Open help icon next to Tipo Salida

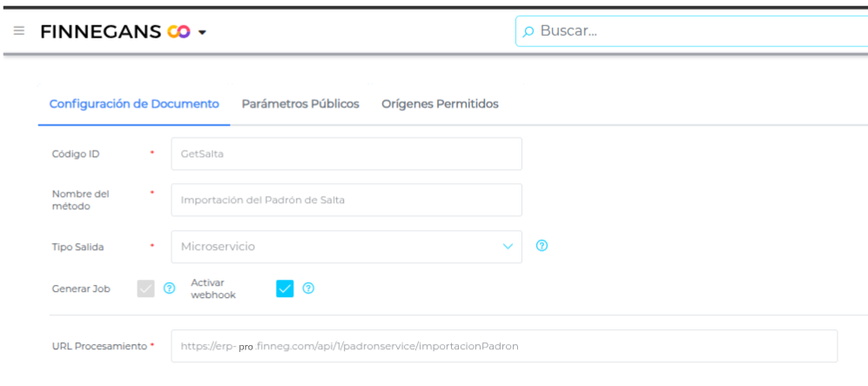point(542,246)
